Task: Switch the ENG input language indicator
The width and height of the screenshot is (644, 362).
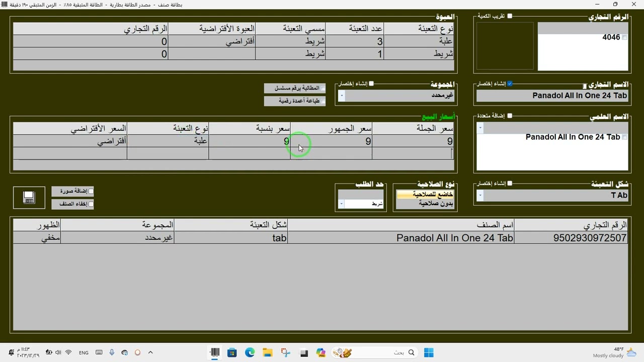Action: click(84, 352)
